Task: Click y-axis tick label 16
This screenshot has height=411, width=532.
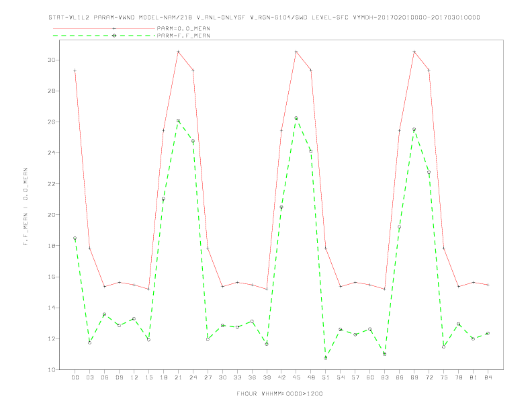Action: click(x=52, y=277)
